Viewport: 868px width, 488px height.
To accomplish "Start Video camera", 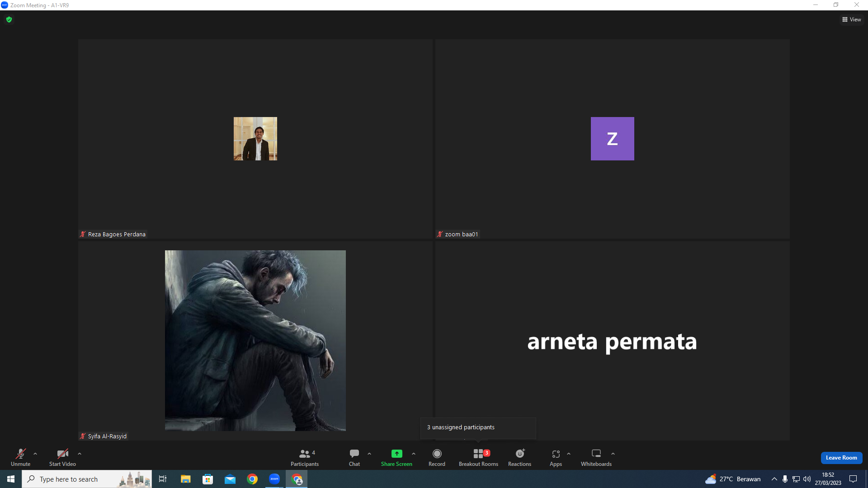I will [x=62, y=457].
